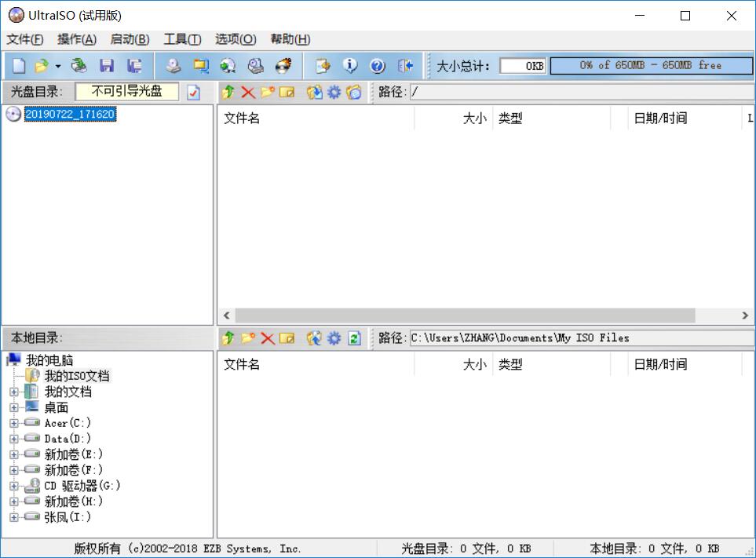Select 我的电脑 in local tree

[49, 360]
